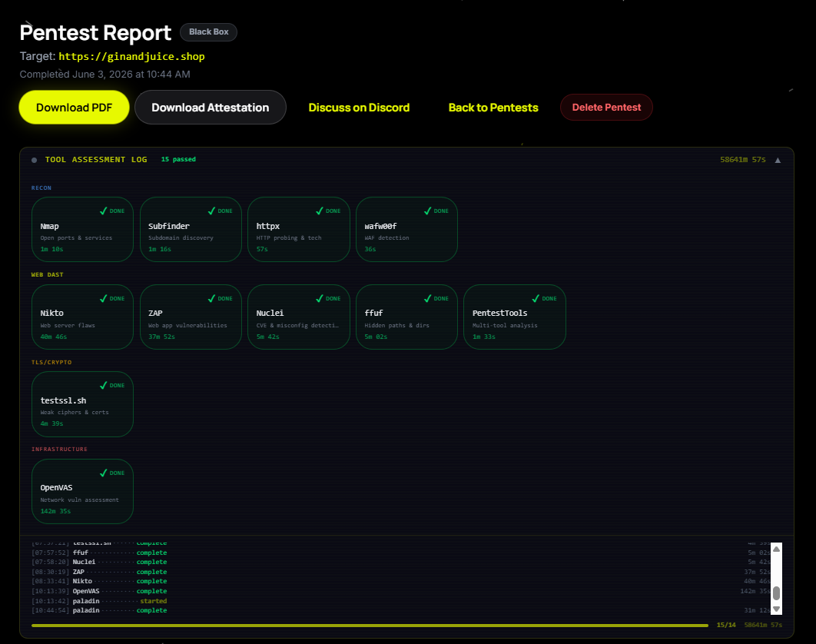
Task: Click the PentestTools card's done checkmark
Action: [x=536, y=298]
